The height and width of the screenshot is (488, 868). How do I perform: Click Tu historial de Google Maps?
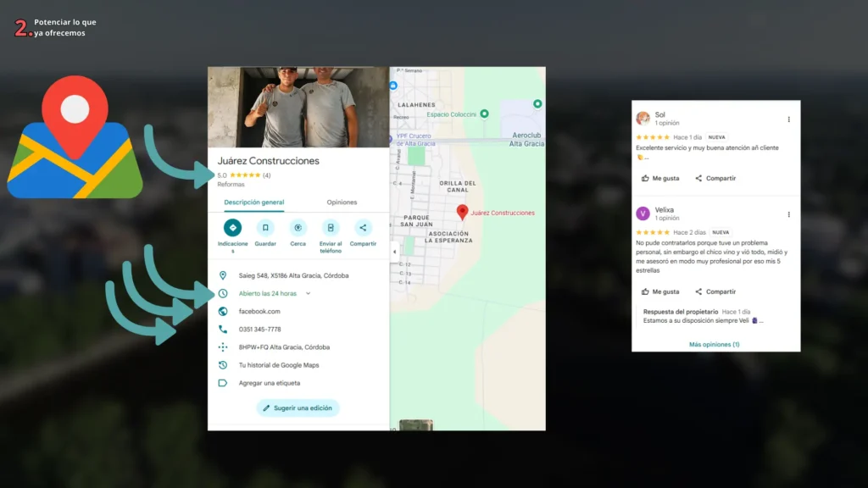pos(278,365)
